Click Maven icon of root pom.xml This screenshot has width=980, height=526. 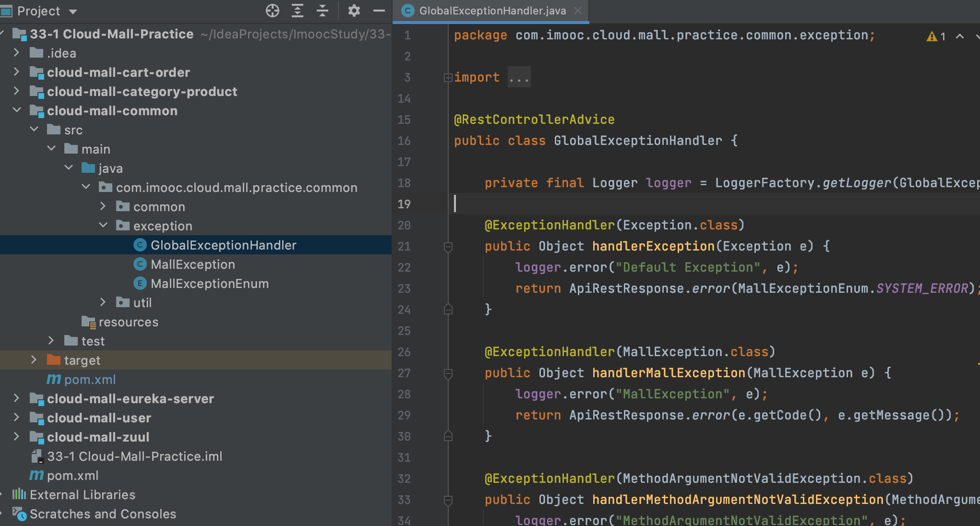click(x=36, y=475)
